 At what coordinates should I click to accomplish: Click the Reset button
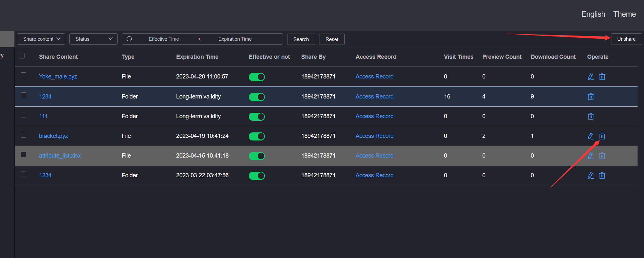click(332, 39)
